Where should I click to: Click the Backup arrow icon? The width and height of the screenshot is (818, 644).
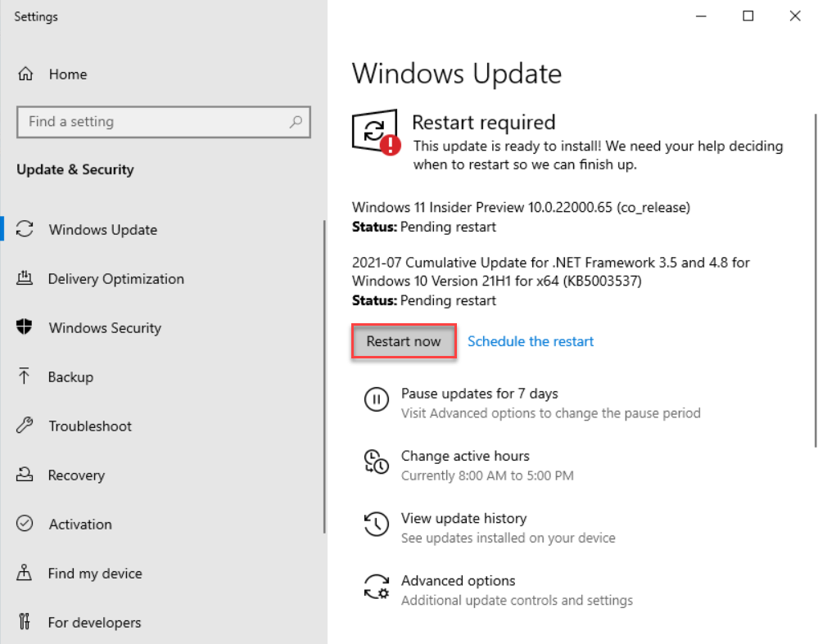point(25,377)
